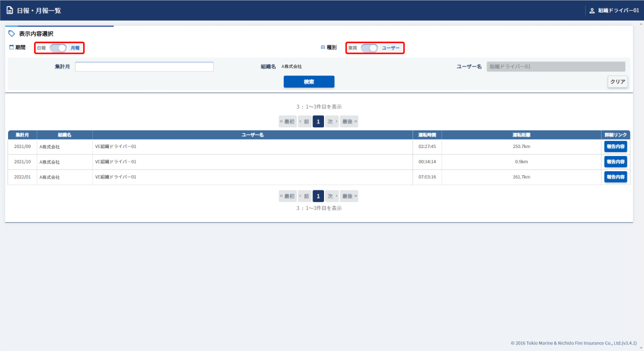Toggle the 車両/ユーザー type switch
Viewport: 644px width, 351px height.
369,48
